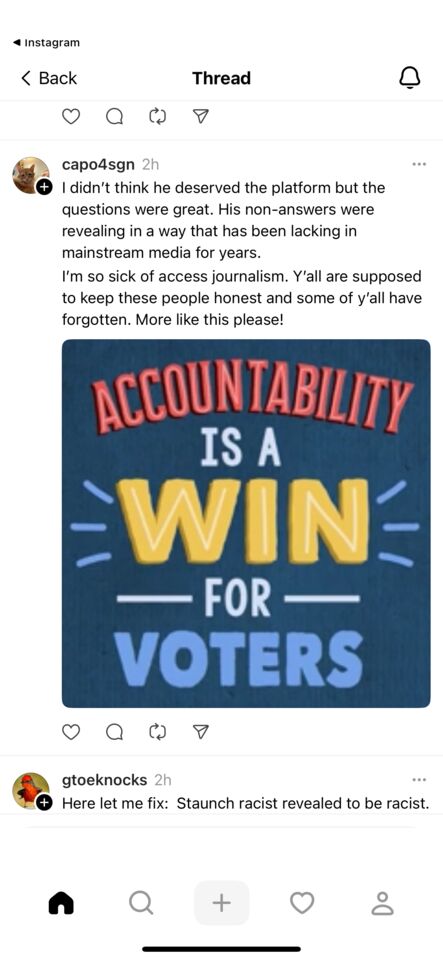Create a new thread with the plus button
Screen dimensions: 443x960
click(x=222, y=902)
